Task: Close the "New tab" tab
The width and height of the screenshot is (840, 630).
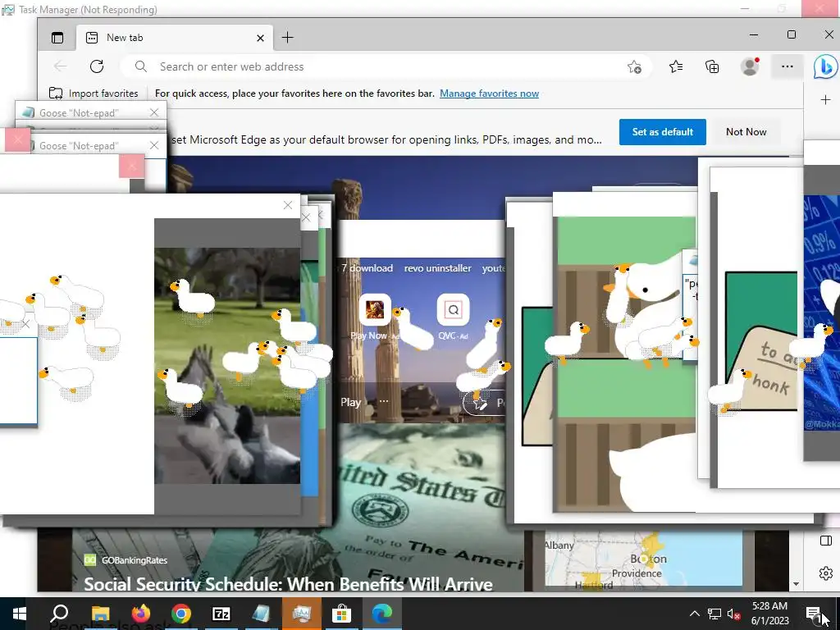Action: point(260,38)
